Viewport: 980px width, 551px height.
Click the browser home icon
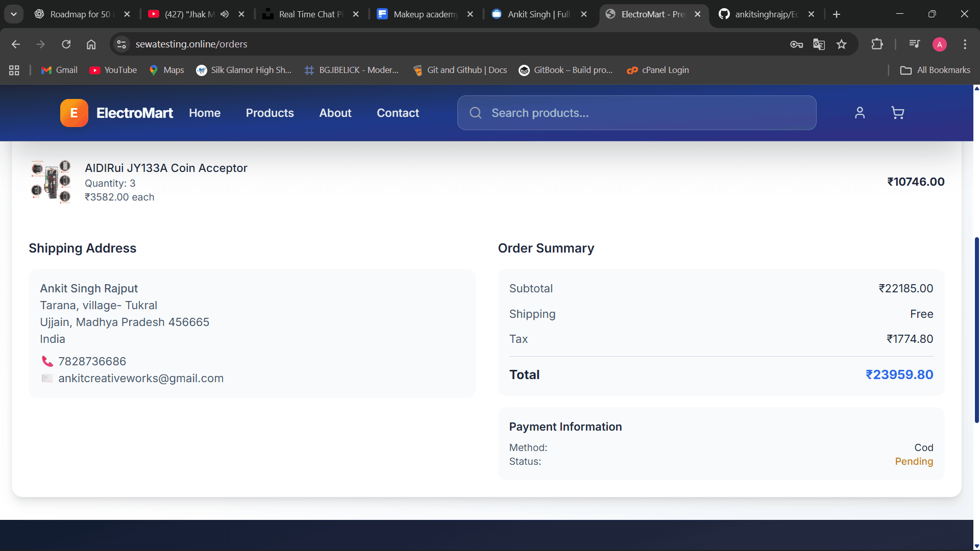coord(91,44)
